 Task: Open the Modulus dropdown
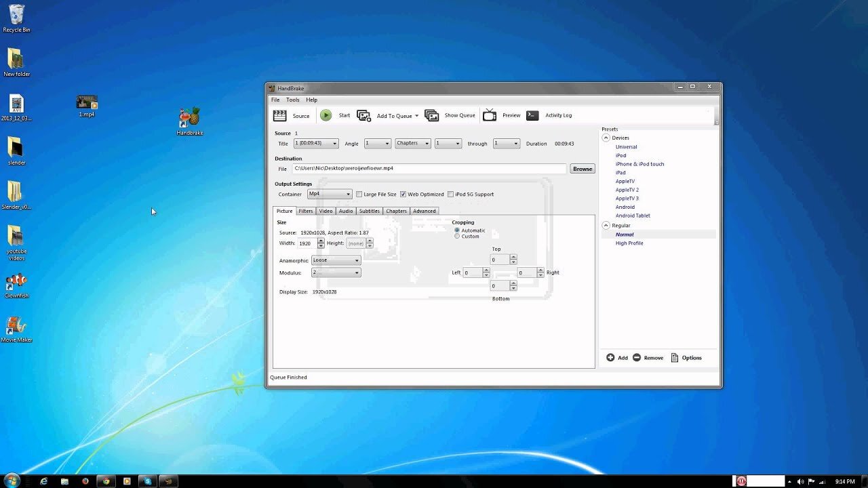[336, 272]
